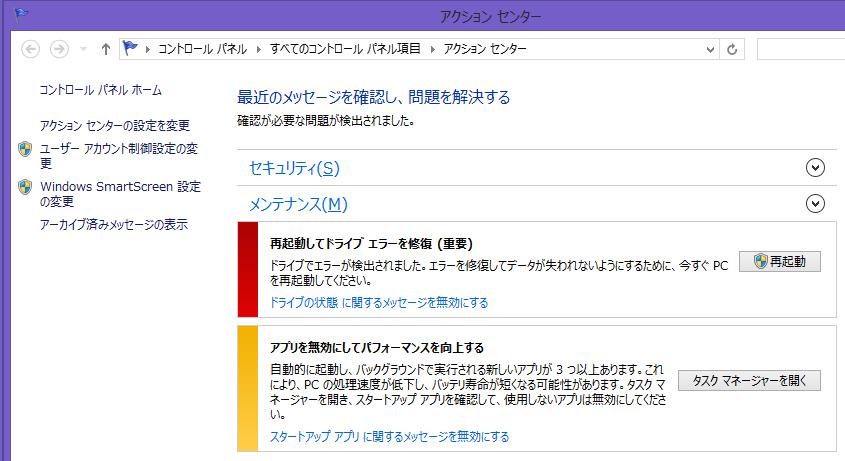Viewport: 845px width, 461px height.
Task: Open アクション センターの設定を変更
Action: coord(115,126)
